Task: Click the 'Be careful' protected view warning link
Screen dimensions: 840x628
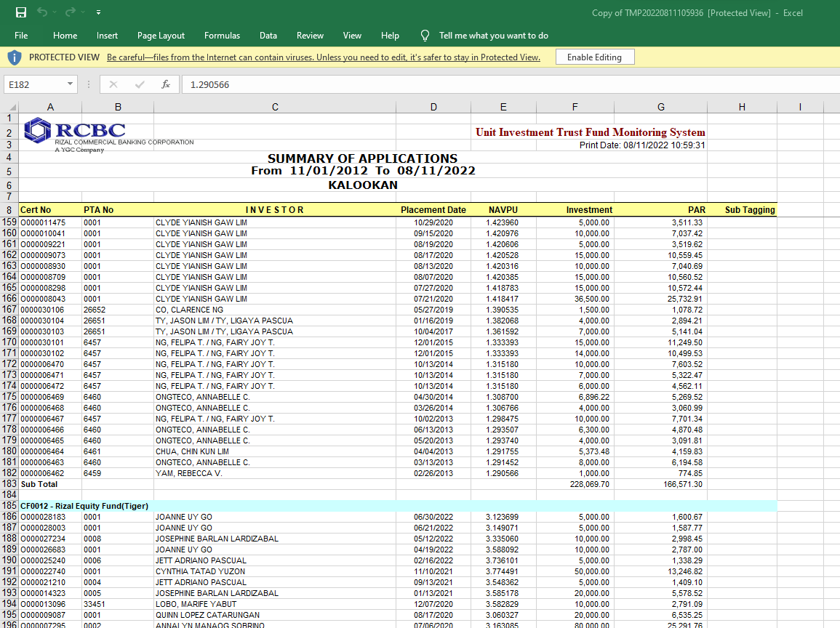Action: tap(323, 57)
